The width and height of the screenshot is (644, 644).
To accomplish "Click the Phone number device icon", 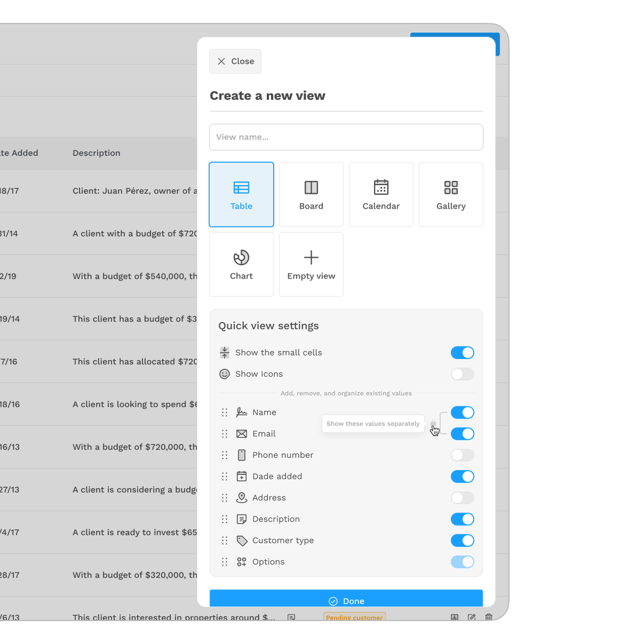I will [x=242, y=455].
